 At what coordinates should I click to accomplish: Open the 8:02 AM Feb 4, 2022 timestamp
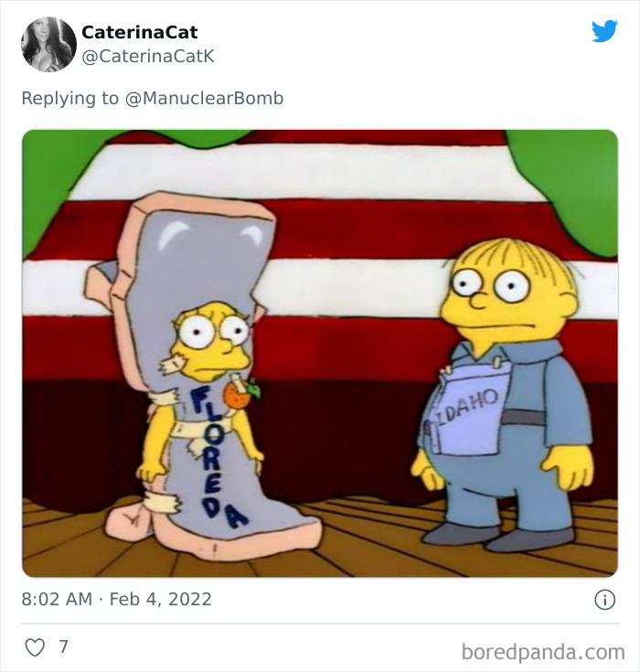(x=117, y=599)
